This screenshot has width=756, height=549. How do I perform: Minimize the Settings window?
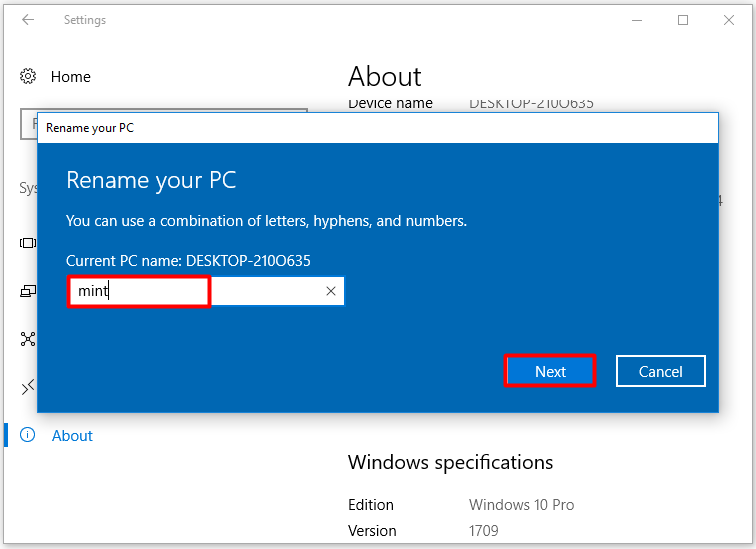636,20
